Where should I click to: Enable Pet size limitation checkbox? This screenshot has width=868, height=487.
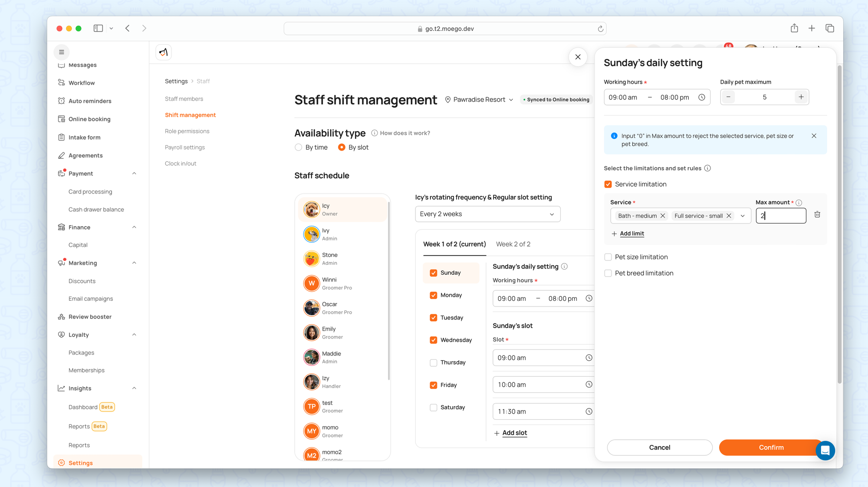(x=608, y=257)
